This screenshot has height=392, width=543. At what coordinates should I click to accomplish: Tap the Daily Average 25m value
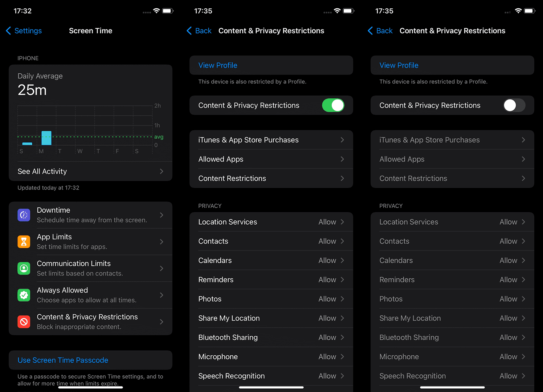32,90
